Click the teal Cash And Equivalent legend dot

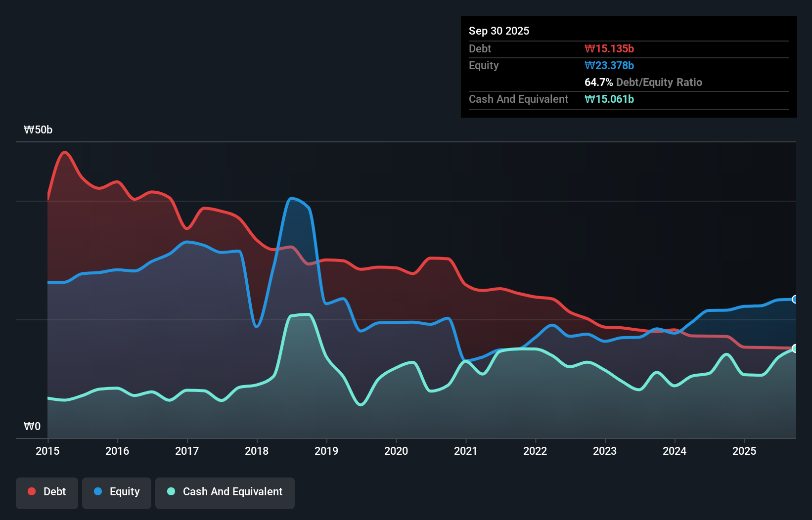tap(171, 492)
